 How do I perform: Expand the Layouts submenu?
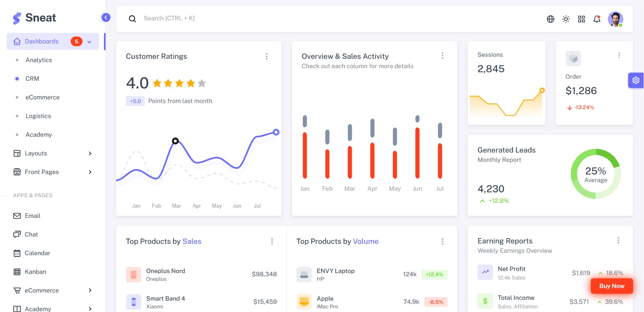pos(53,153)
